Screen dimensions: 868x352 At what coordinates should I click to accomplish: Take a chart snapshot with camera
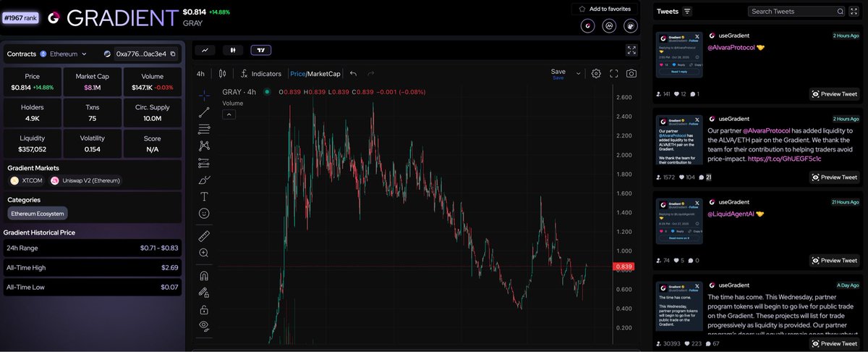click(x=631, y=73)
